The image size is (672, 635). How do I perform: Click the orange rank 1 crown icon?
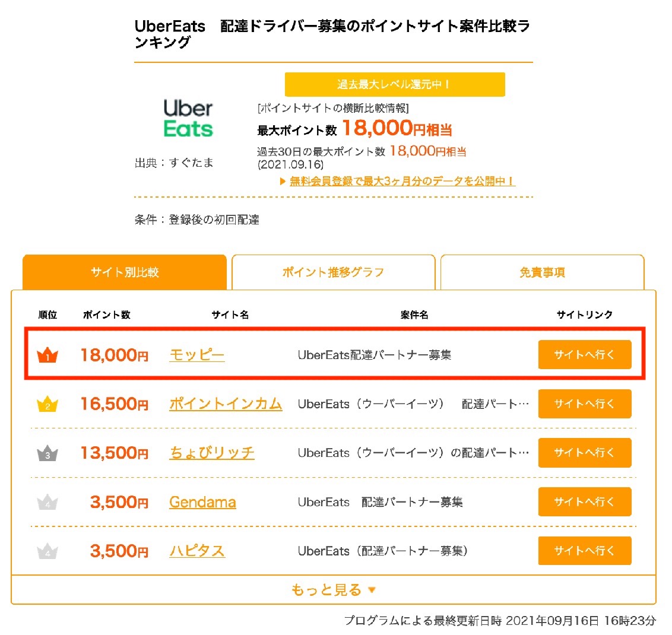pyautogui.click(x=47, y=355)
